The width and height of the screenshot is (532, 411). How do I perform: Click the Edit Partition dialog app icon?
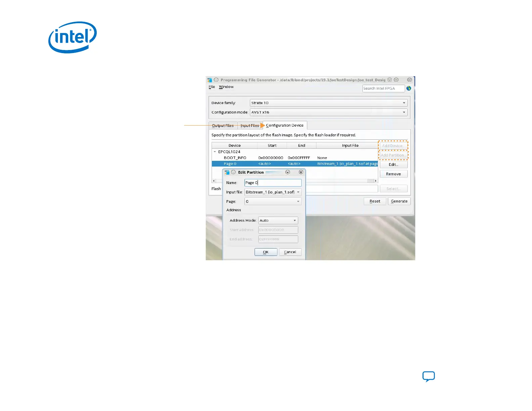tap(227, 172)
